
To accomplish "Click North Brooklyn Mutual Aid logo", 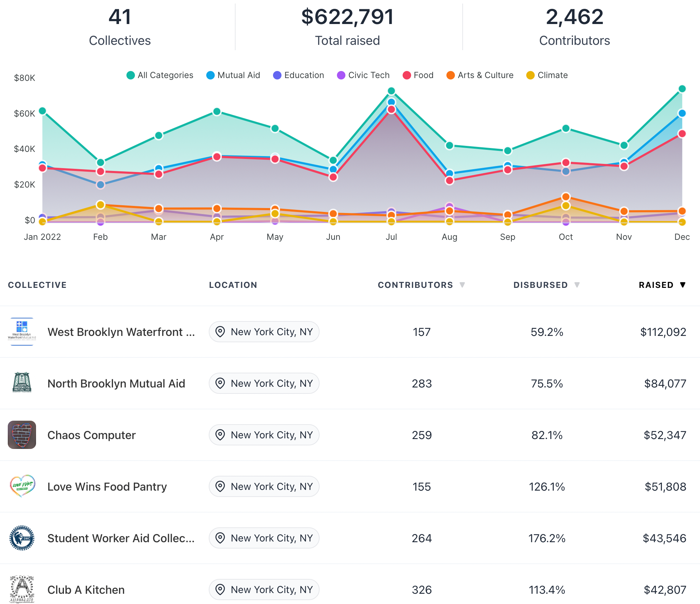I will (x=22, y=383).
